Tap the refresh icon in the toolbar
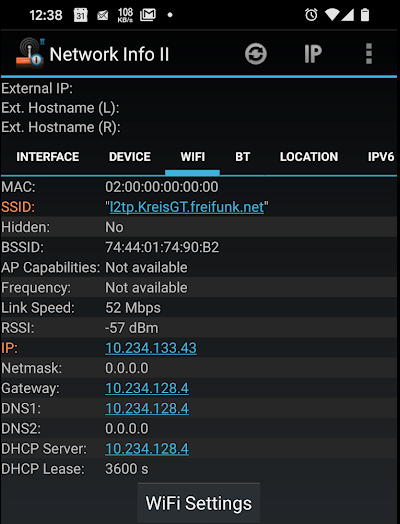Screen dimensions: 400x524 (x=256, y=54)
